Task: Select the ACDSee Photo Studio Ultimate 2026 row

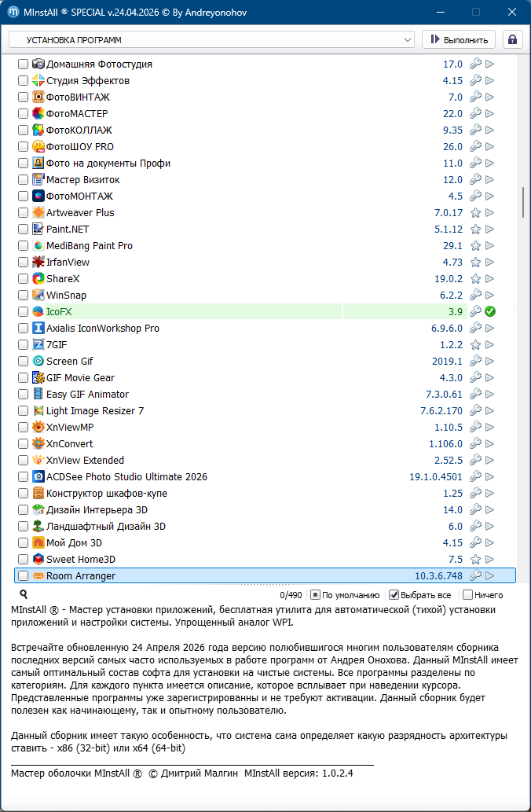Action: pyautogui.click(x=126, y=477)
